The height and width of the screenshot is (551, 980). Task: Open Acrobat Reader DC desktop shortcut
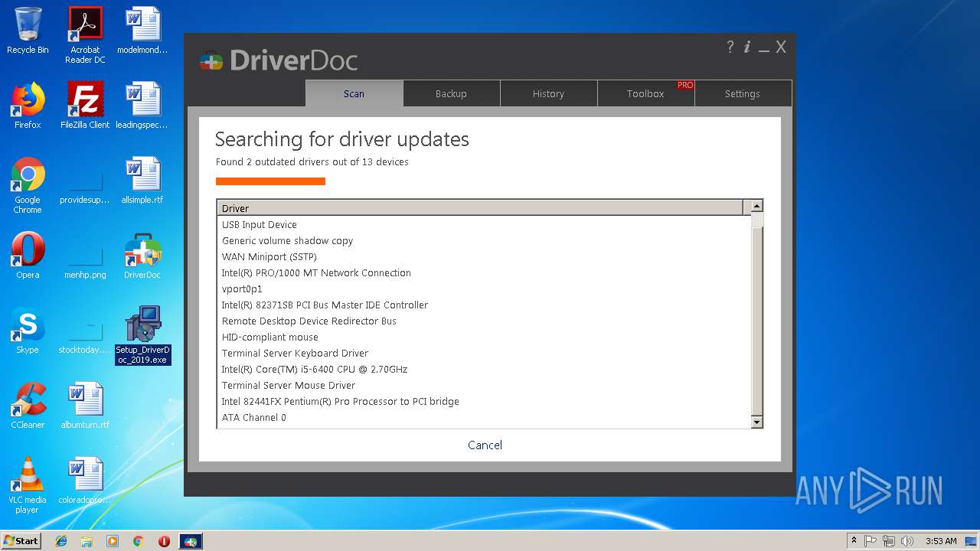[85, 35]
